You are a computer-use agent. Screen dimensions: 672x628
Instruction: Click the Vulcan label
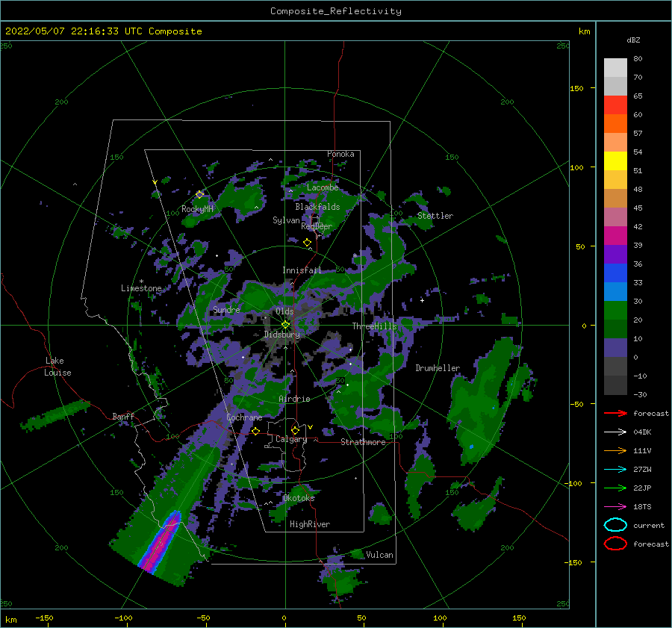coord(380,555)
